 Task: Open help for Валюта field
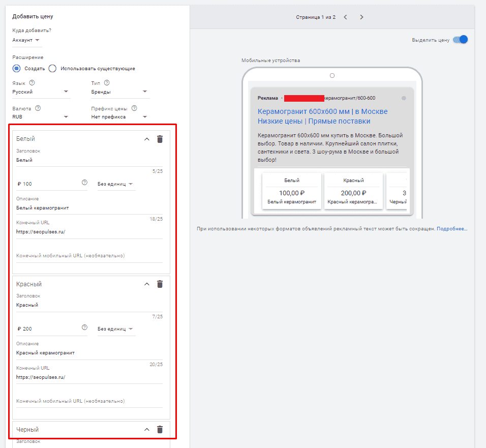click(x=38, y=108)
